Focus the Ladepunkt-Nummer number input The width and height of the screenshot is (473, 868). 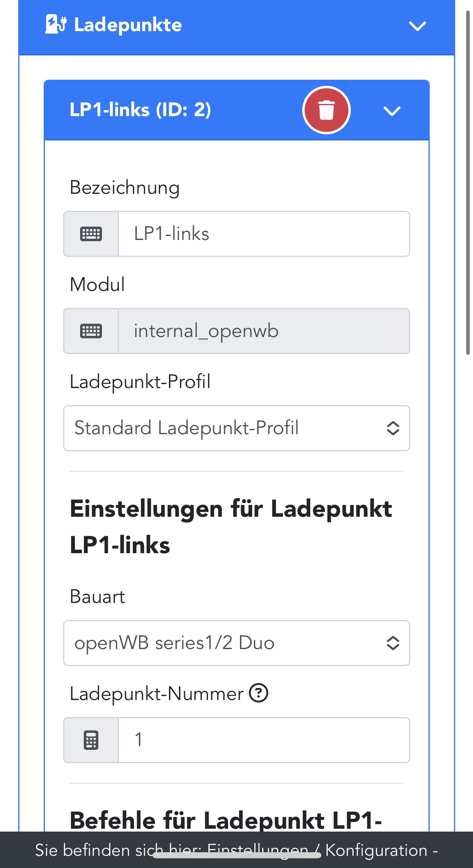click(263, 740)
